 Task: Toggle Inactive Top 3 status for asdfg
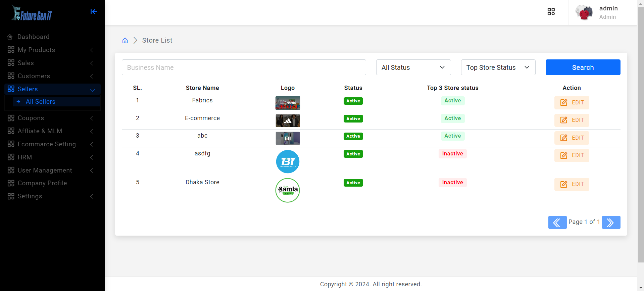pyautogui.click(x=452, y=154)
